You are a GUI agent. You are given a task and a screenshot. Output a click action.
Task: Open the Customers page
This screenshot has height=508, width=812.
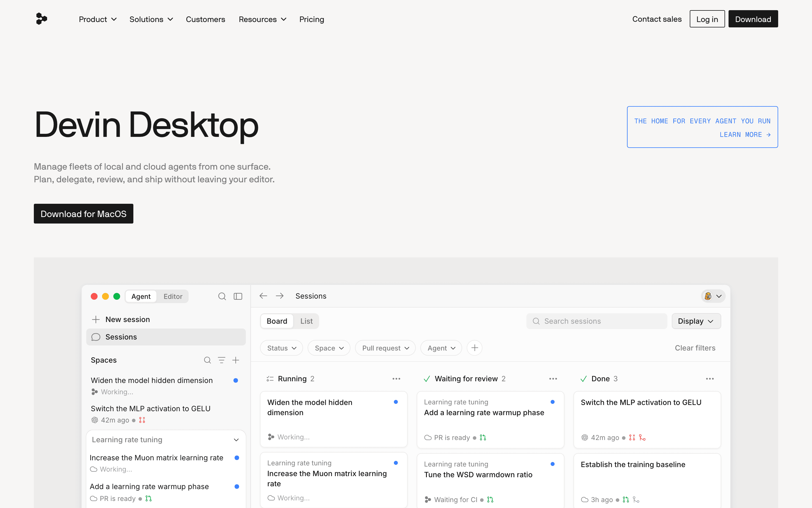[205, 19]
